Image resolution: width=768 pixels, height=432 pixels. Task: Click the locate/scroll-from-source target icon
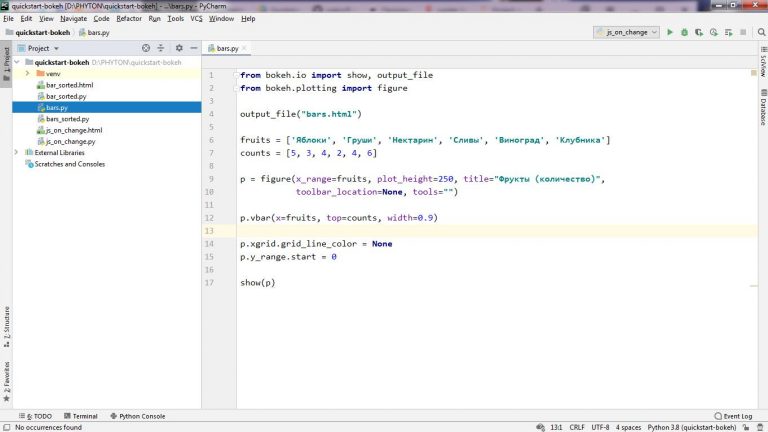tap(146, 48)
